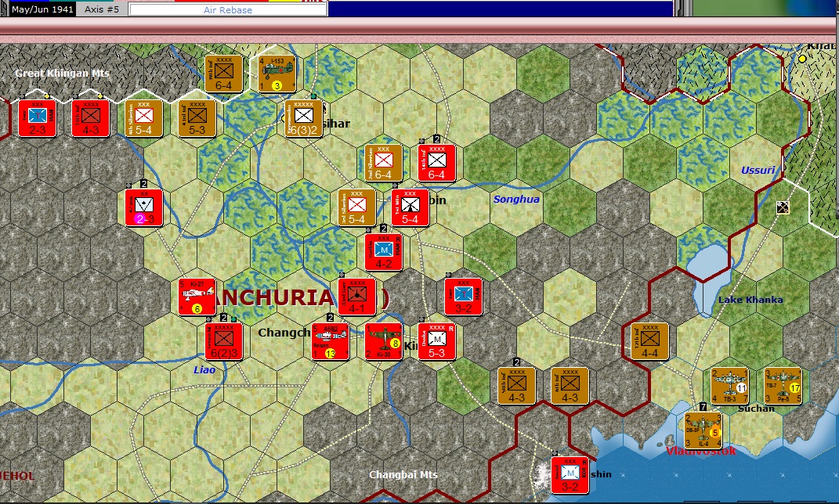Click the yellow city dot at top right
The width and height of the screenshot is (839, 504).
802,59
